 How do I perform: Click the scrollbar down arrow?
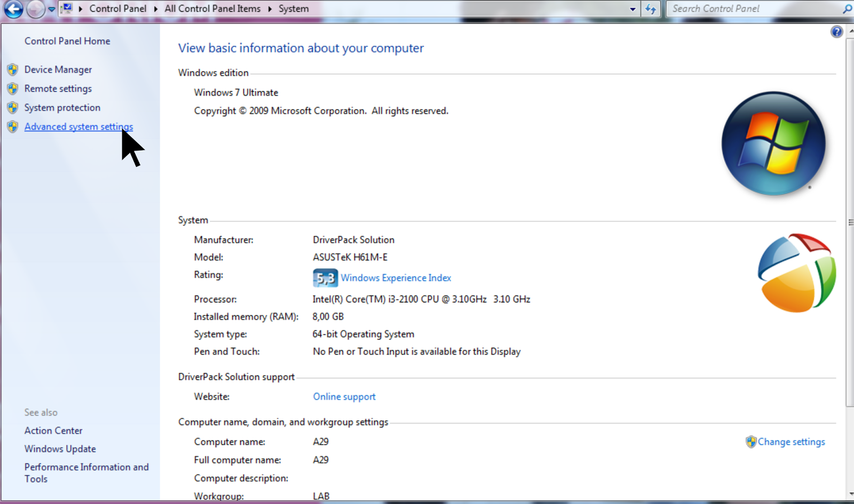pos(850,495)
